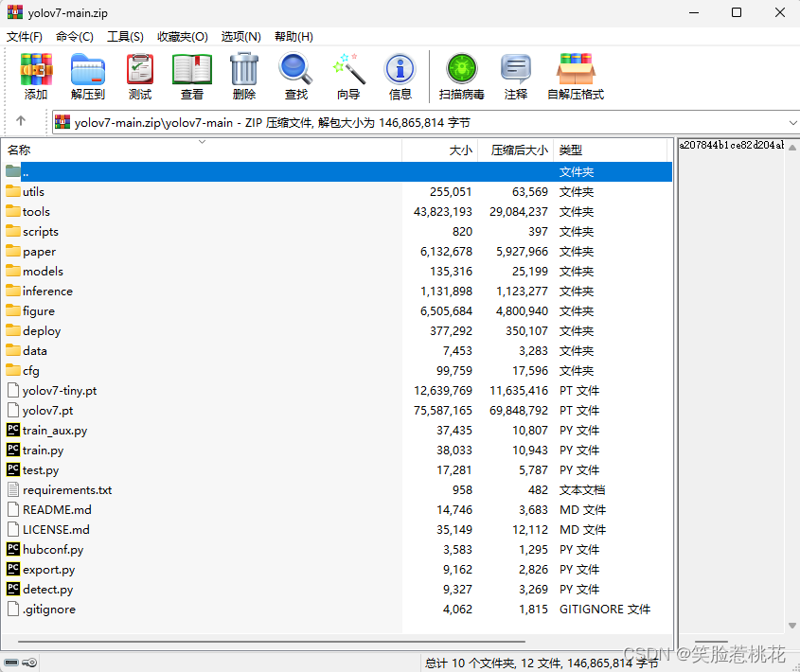Click the requirements.txt document icon
The width and height of the screenshot is (800, 672).
(x=13, y=490)
